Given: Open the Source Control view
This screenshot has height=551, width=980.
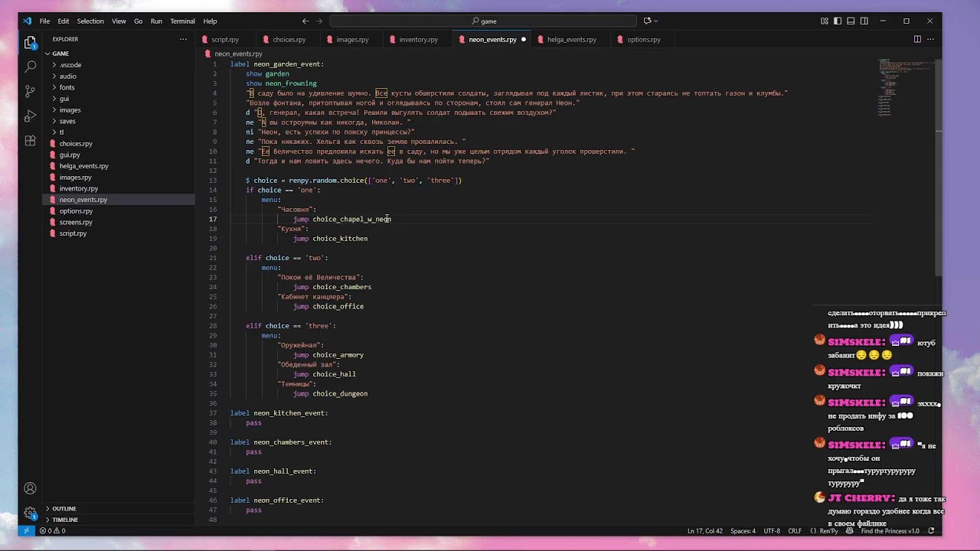Looking at the screenshot, I should point(30,92).
